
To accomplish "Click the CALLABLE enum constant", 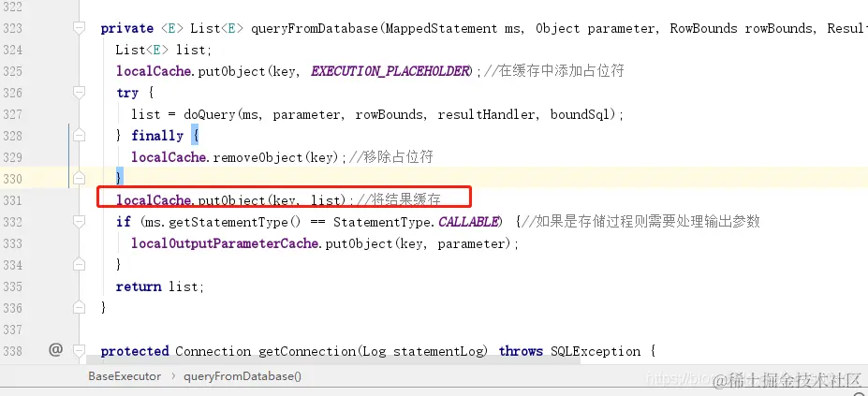I will pyautogui.click(x=468, y=222).
